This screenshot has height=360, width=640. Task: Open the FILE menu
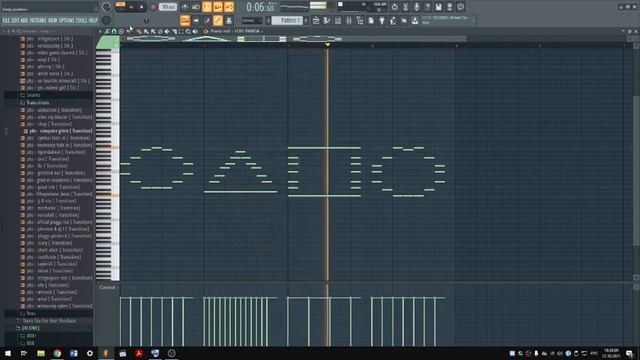[x=6, y=20]
